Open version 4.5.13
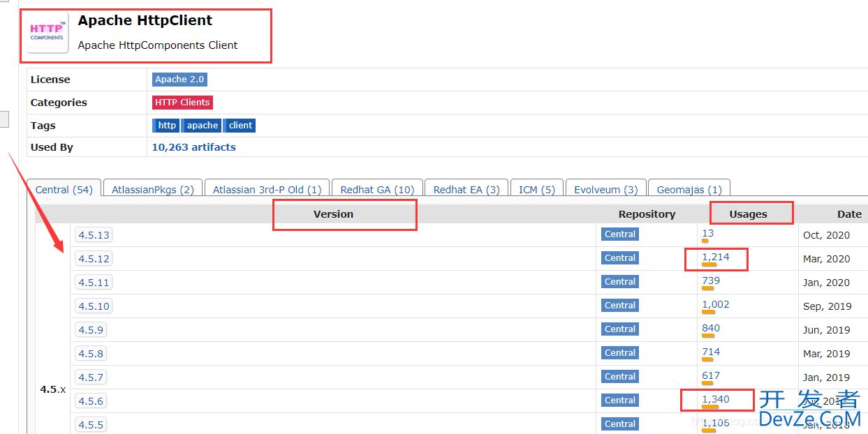The width and height of the screenshot is (868, 434). 94,235
